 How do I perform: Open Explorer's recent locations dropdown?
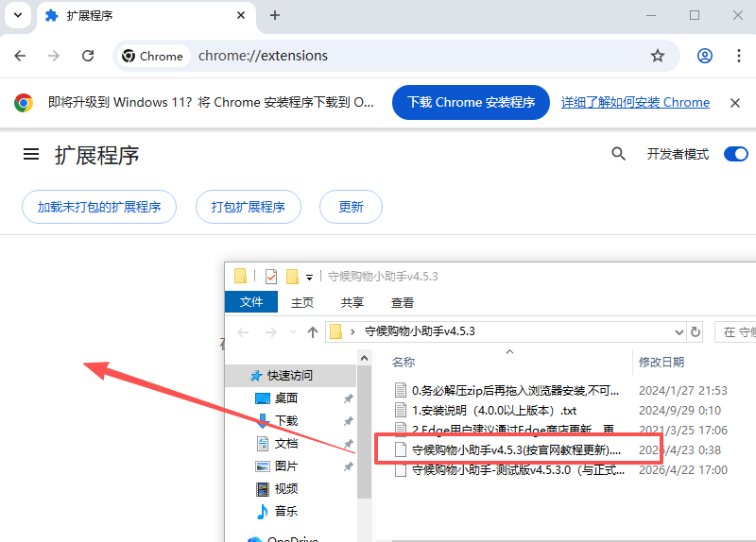[293, 332]
